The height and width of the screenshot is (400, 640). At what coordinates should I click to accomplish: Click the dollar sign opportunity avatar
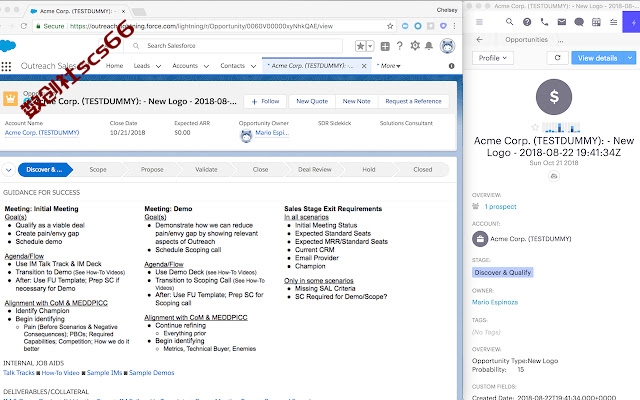(x=554, y=97)
